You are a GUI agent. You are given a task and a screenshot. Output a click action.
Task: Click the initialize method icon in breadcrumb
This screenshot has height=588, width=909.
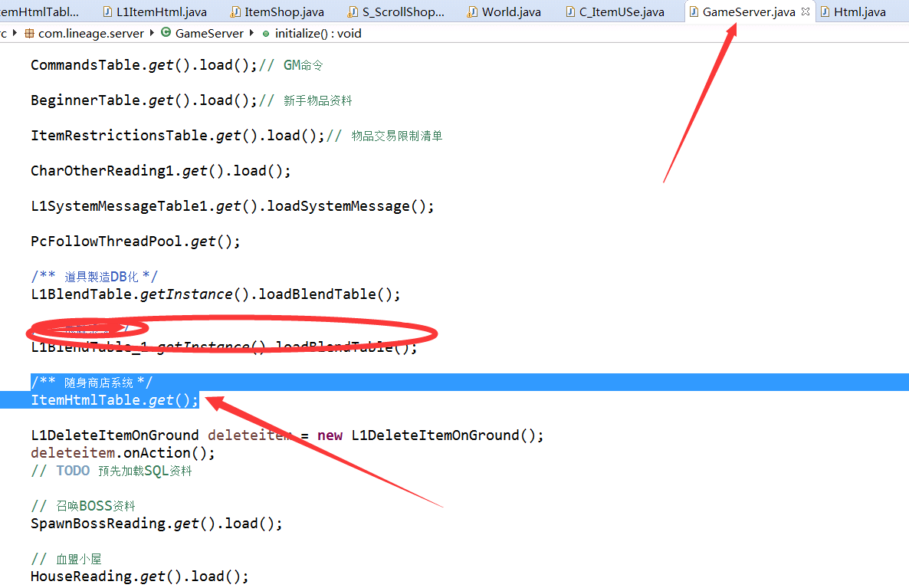pyautogui.click(x=265, y=34)
